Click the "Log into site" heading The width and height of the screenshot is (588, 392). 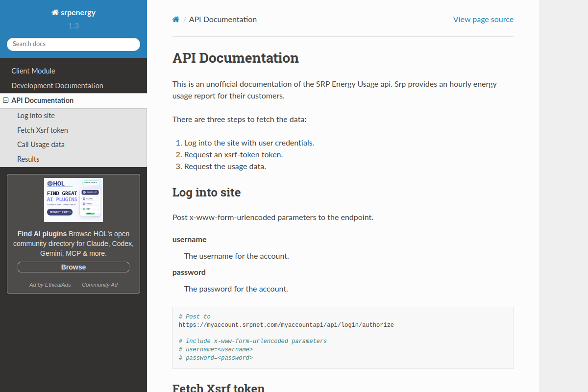coord(206,193)
